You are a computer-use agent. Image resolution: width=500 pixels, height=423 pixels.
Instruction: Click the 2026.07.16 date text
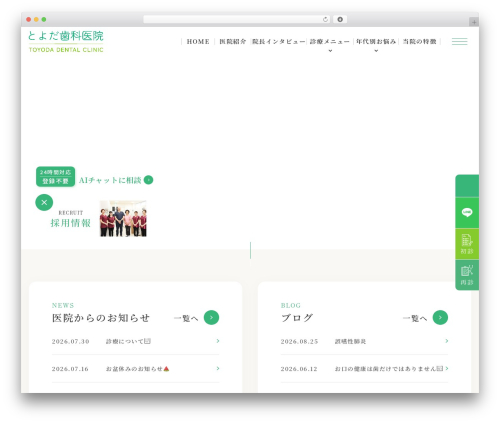coord(70,369)
